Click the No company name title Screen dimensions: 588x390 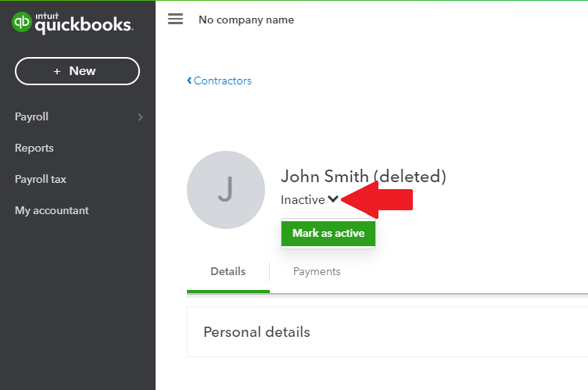click(x=246, y=20)
